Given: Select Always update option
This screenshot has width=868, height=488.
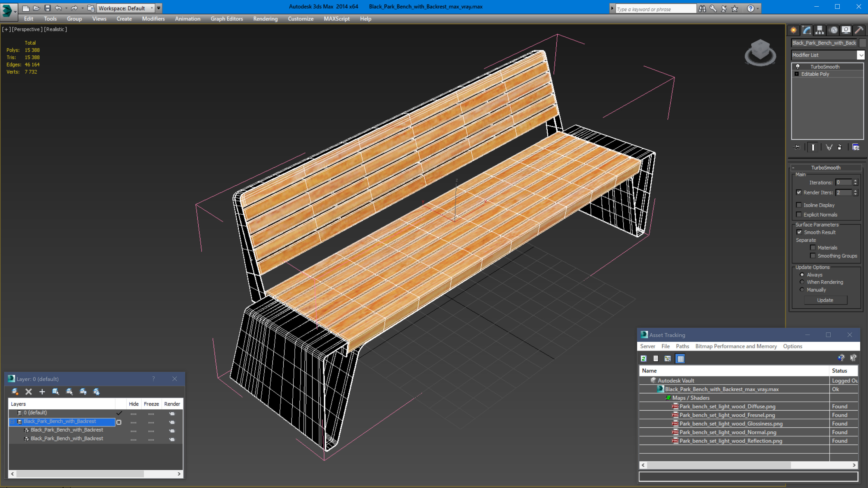Looking at the screenshot, I should coord(802,275).
